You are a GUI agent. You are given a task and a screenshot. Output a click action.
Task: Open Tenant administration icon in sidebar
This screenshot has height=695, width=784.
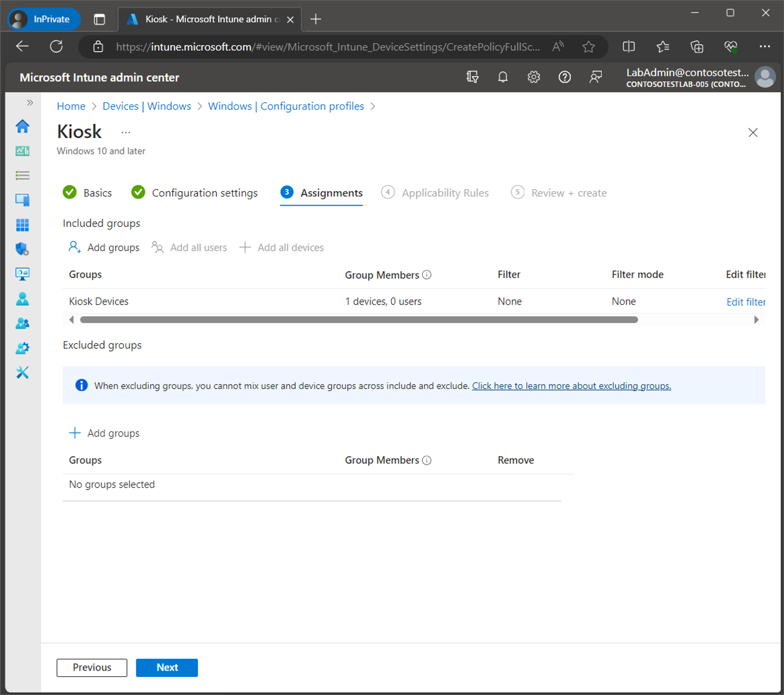[23, 348]
